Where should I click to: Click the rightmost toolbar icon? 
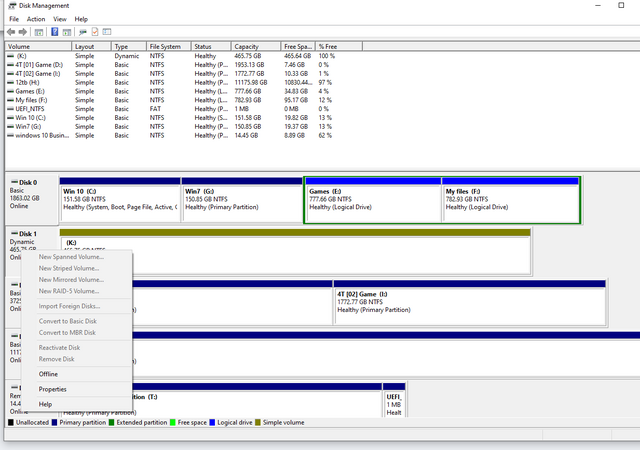107,32
